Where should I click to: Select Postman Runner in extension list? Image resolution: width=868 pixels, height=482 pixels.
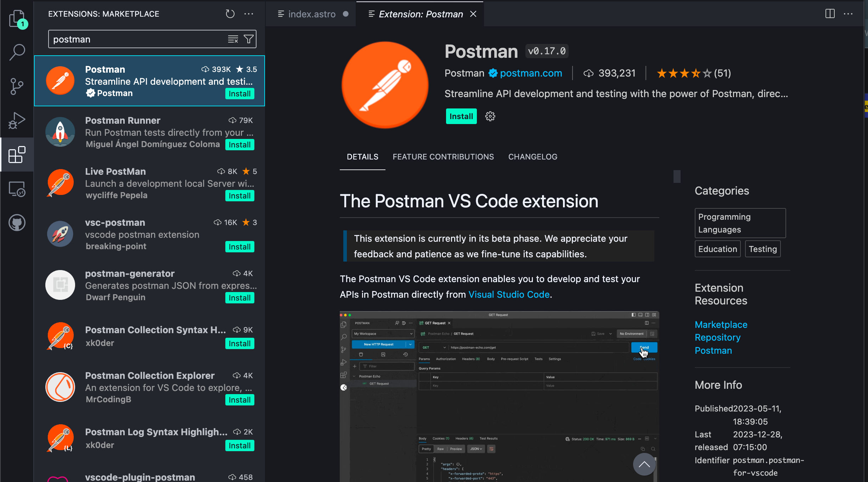tap(150, 132)
